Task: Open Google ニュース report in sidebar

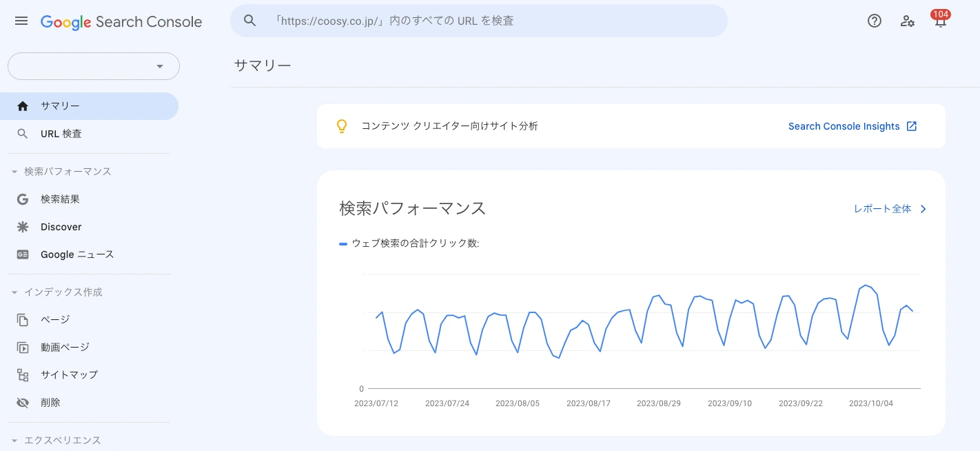Action: point(89,254)
